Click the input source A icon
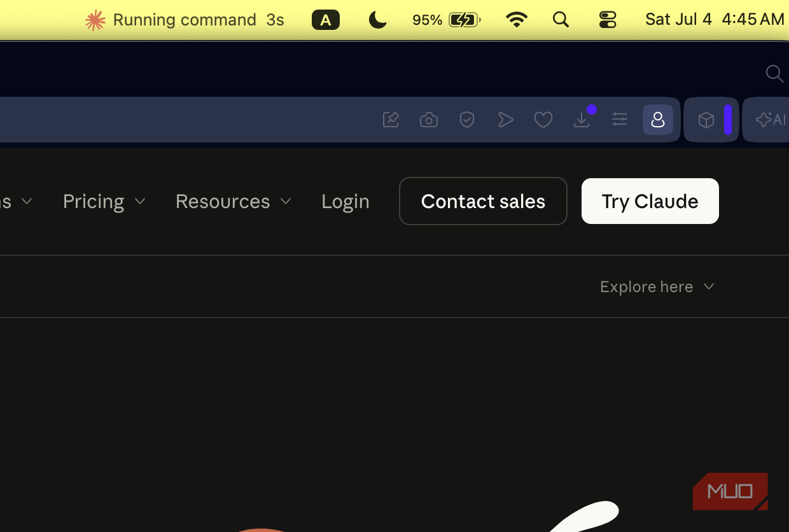This screenshot has height=532, width=789. coord(326,20)
